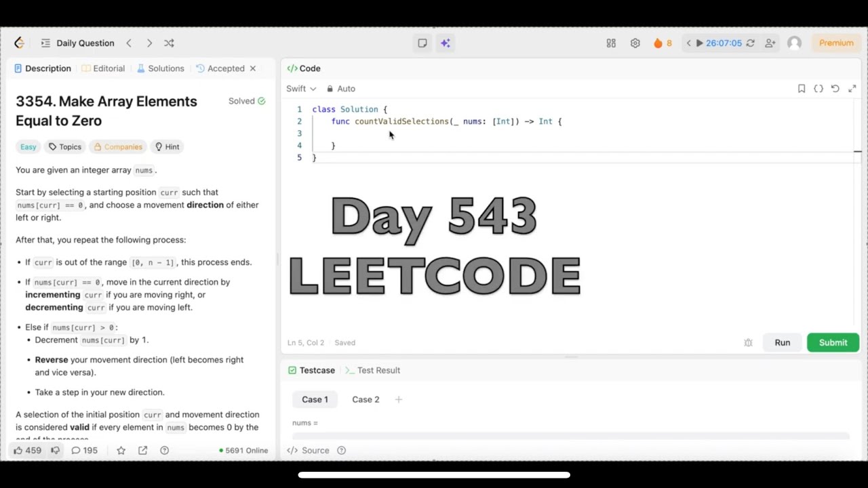Select Case 2
This screenshot has width=868, height=488.
tap(366, 399)
